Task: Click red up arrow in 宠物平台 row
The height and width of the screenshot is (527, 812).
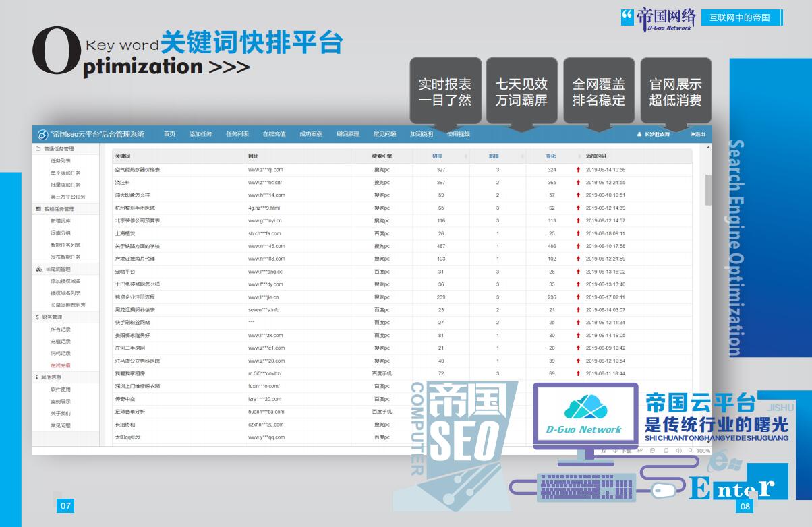Action: click(578, 272)
